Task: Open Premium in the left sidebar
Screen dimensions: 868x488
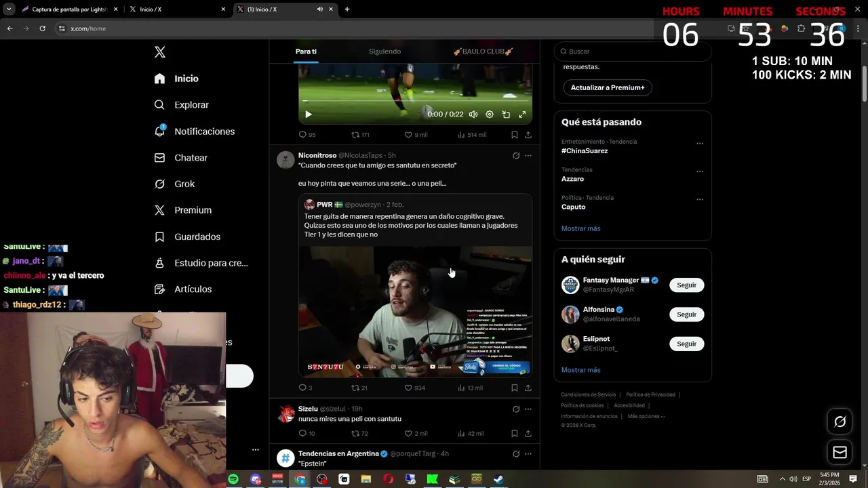Action: click(x=182, y=210)
